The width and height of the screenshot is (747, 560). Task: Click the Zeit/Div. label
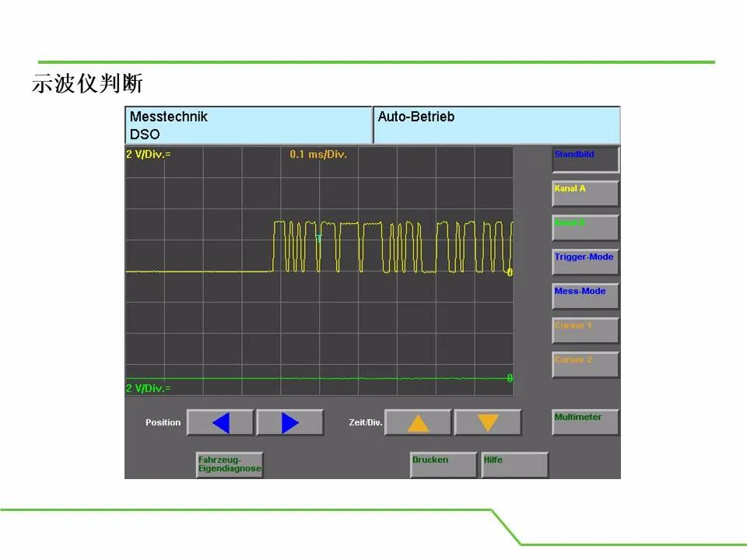(366, 422)
